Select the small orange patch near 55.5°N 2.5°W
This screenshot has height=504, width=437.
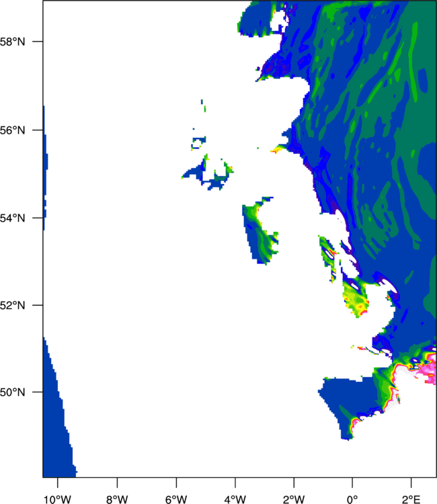pos(276,151)
